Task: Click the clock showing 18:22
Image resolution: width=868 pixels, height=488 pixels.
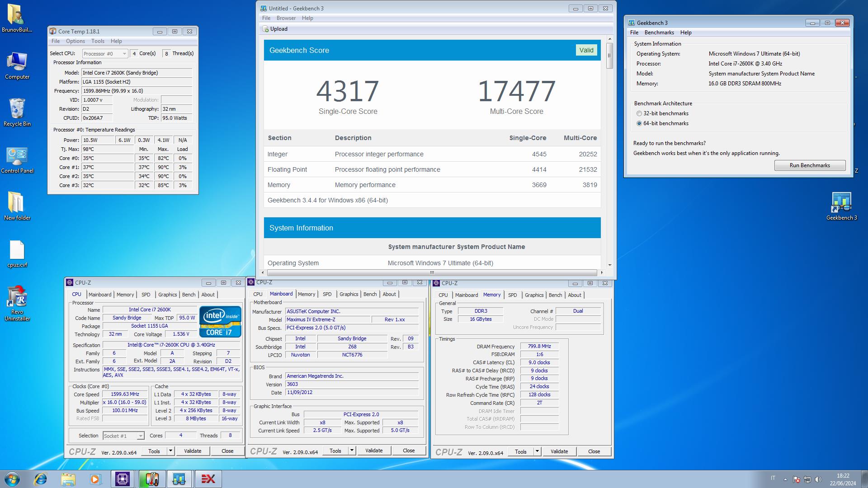Action: (x=843, y=476)
